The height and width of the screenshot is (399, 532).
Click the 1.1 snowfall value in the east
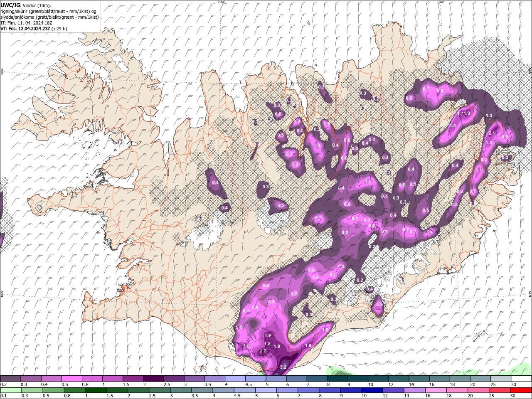479,170
